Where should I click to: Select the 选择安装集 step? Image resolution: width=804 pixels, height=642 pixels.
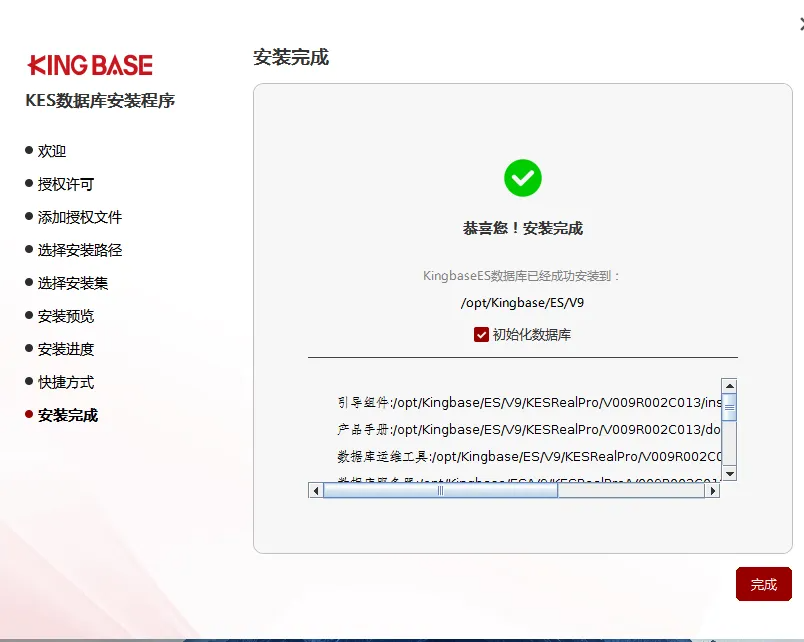(73, 283)
